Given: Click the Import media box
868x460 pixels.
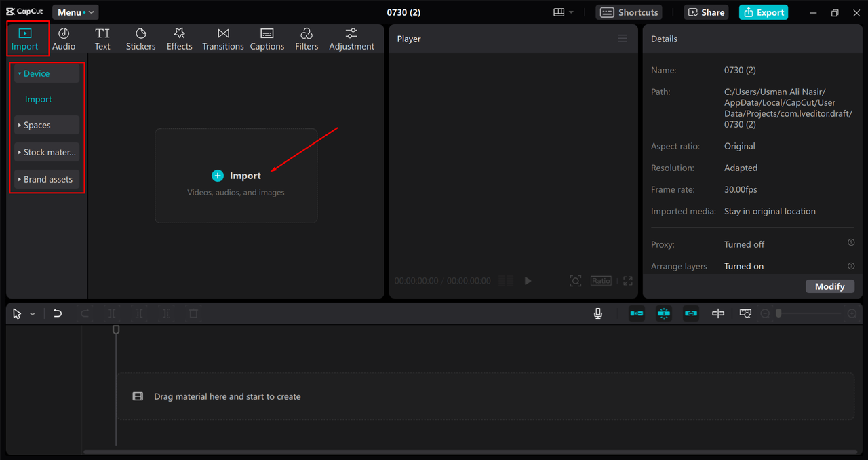Looking at the screenshot, I should click(x=236, y=176).
